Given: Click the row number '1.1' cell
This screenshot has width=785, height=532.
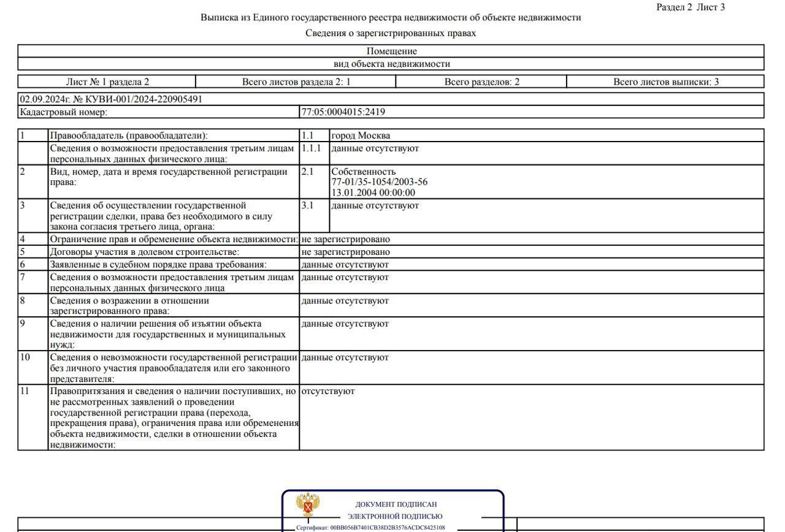Looking at the screenshot, I should (315, 135).
